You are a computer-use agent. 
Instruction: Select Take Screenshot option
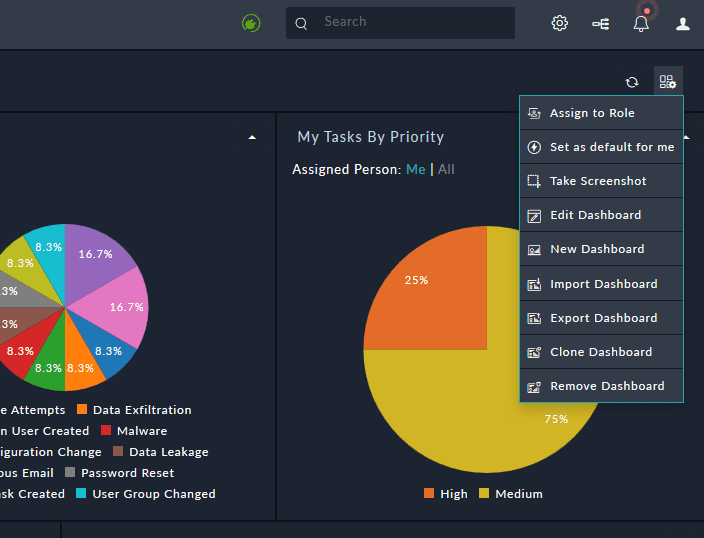pyautogui.click(x=598, y=181)
